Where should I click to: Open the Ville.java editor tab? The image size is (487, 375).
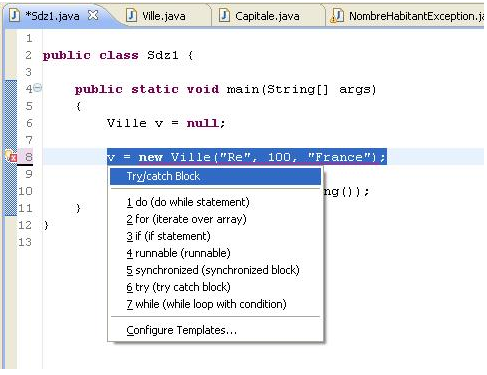pos(164,16)
